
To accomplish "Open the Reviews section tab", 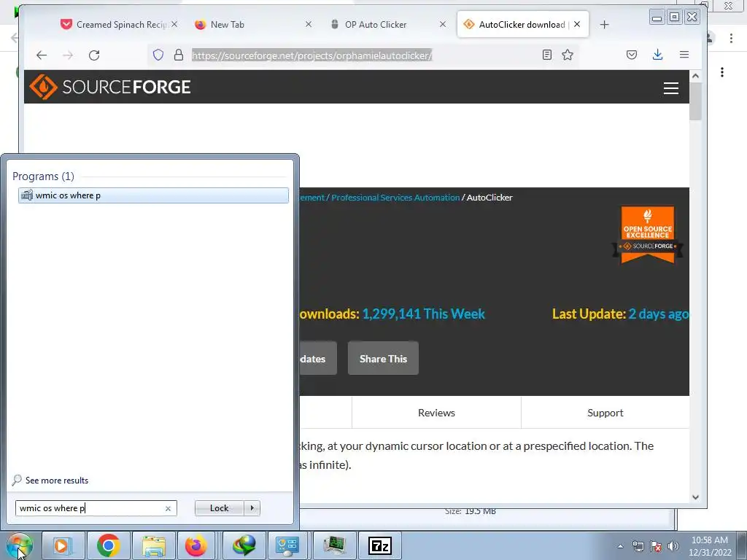I will tap(436, 413).
